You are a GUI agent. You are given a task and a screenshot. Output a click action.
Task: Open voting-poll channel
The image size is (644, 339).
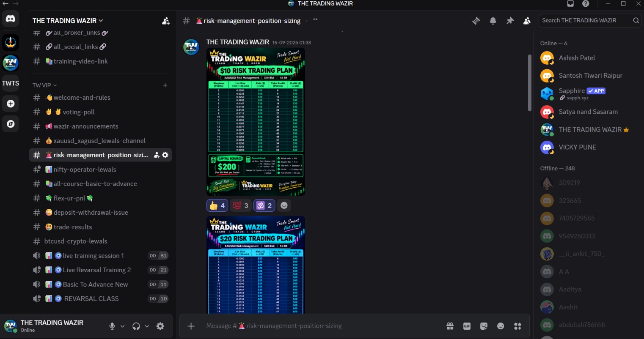coord(100,112)
